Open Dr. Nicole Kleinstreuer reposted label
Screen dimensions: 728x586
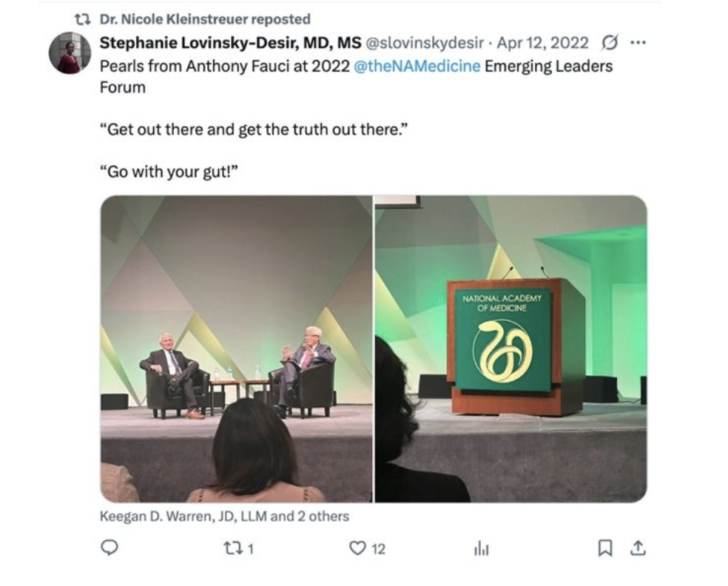[205, 19]
